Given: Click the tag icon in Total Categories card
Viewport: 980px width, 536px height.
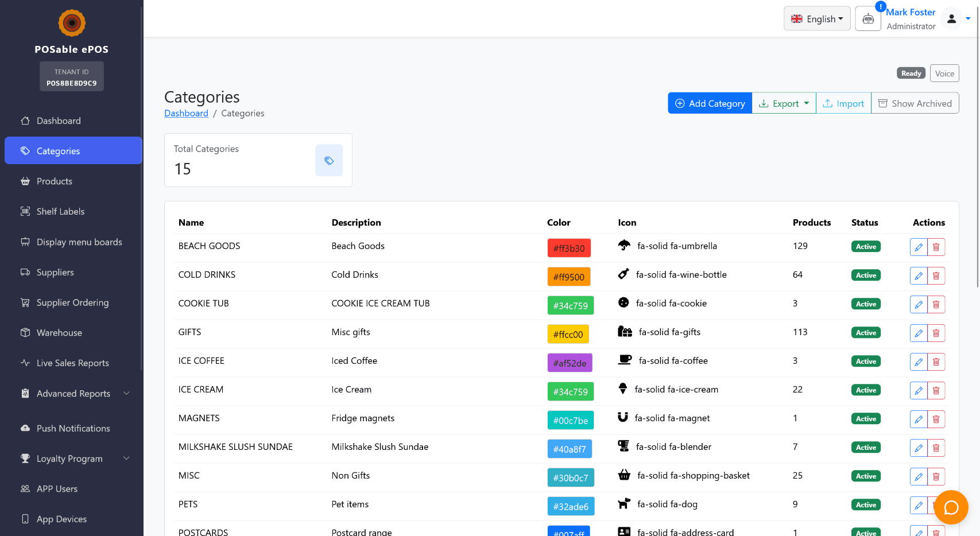Looking at the screenshot, I should click(x=329, y=161).
